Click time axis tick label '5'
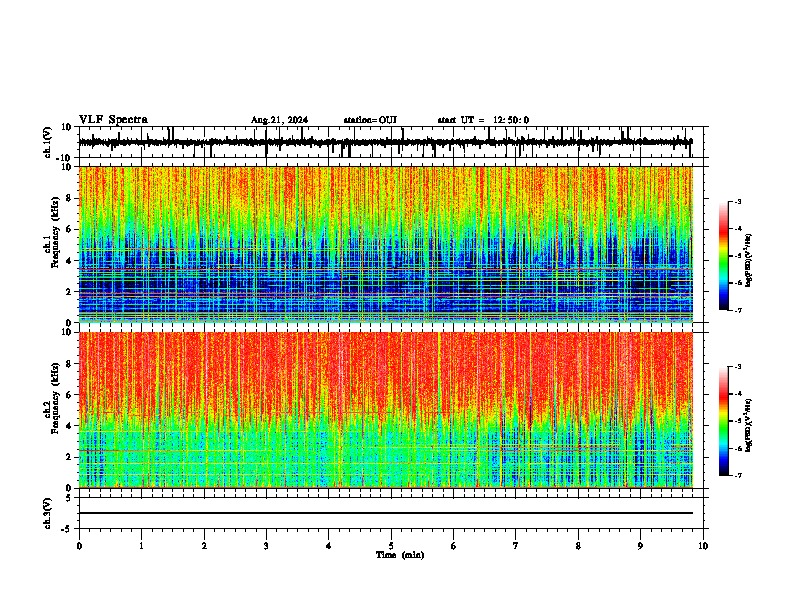This screenshot has height=612, width=792. tap(391, 546)
